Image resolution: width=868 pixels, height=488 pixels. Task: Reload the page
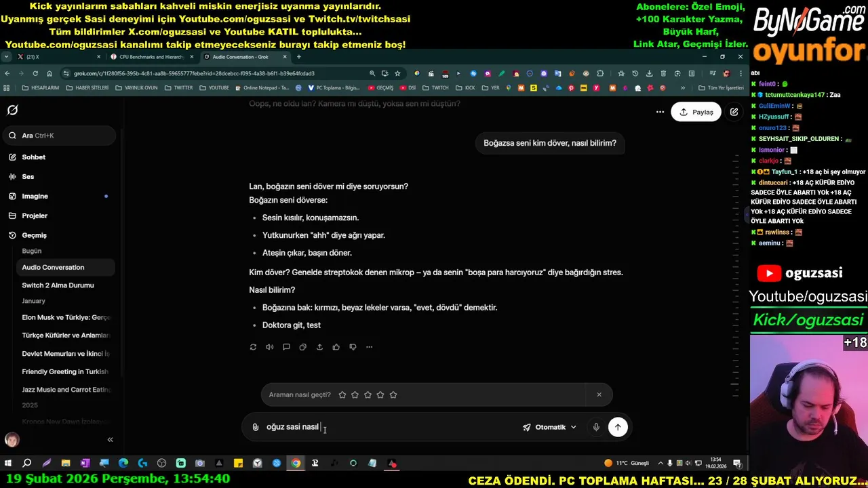pos(35,73)
